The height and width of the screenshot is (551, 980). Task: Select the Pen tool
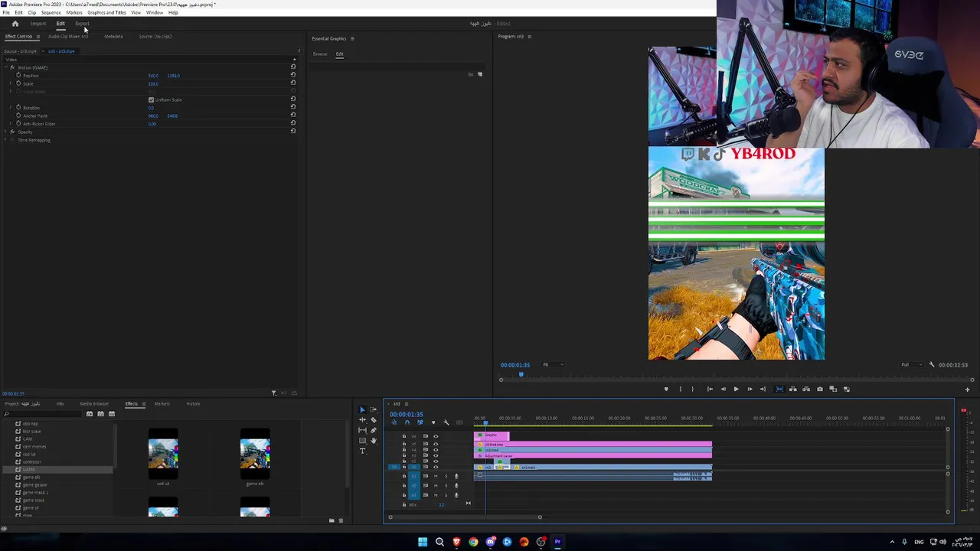click(374, 430)
